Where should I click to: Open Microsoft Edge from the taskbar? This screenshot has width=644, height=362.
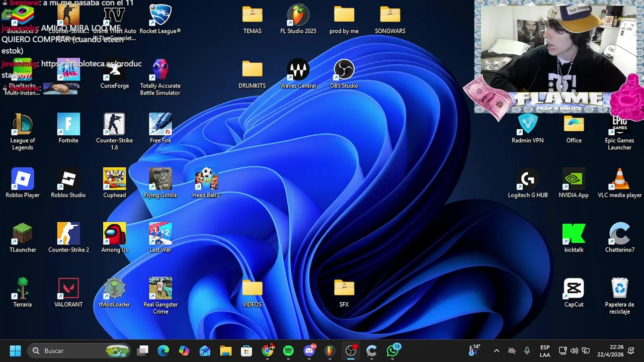point(164,350)
